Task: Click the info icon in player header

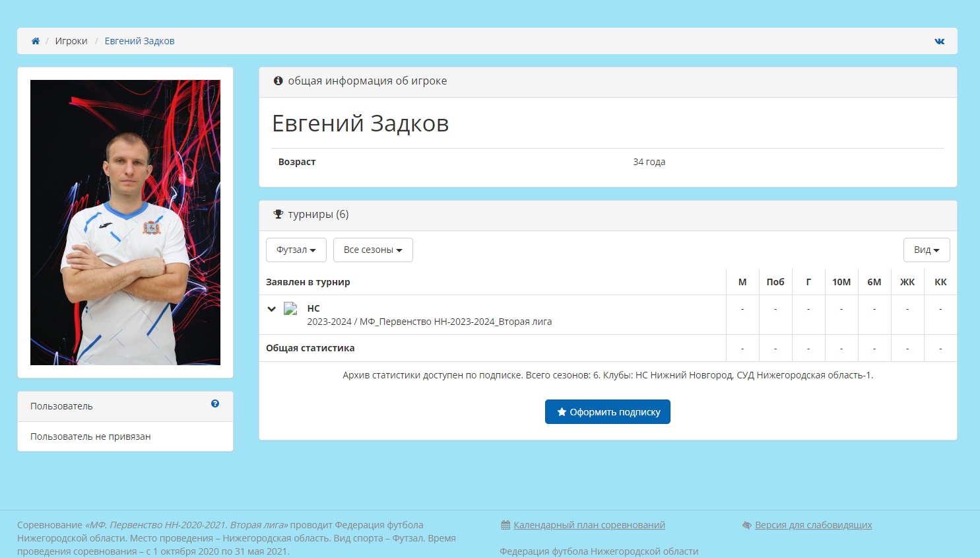Action: click(278, 81)
